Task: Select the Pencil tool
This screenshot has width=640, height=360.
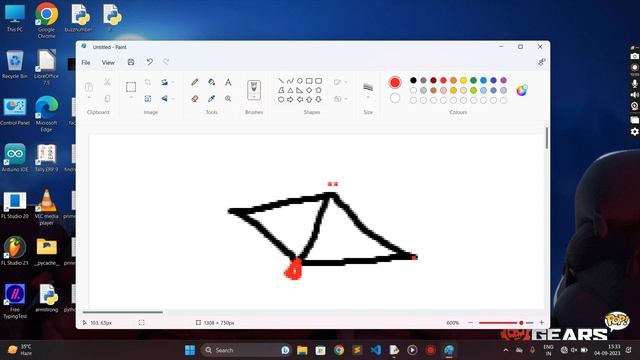Action: [x=195, y=82]
